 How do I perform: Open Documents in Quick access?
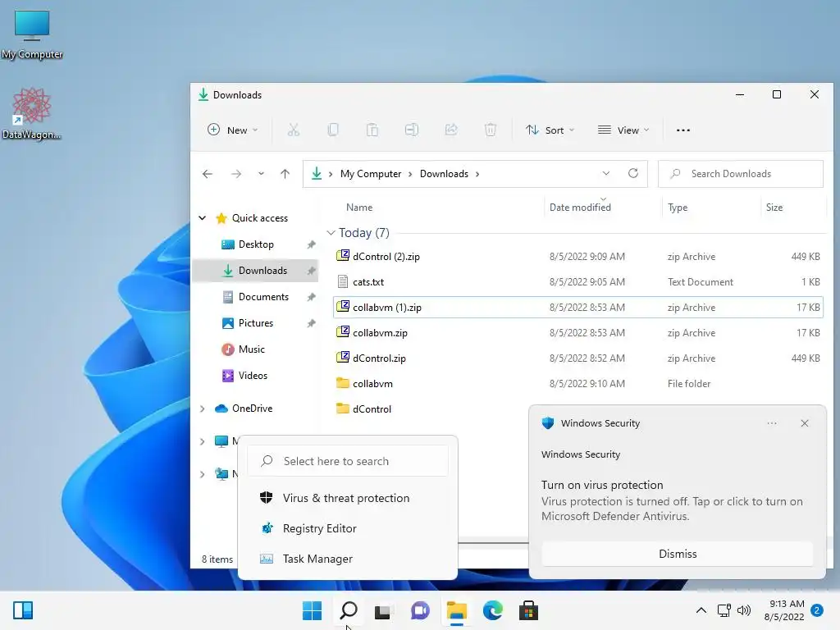click(x=256, y=297)
